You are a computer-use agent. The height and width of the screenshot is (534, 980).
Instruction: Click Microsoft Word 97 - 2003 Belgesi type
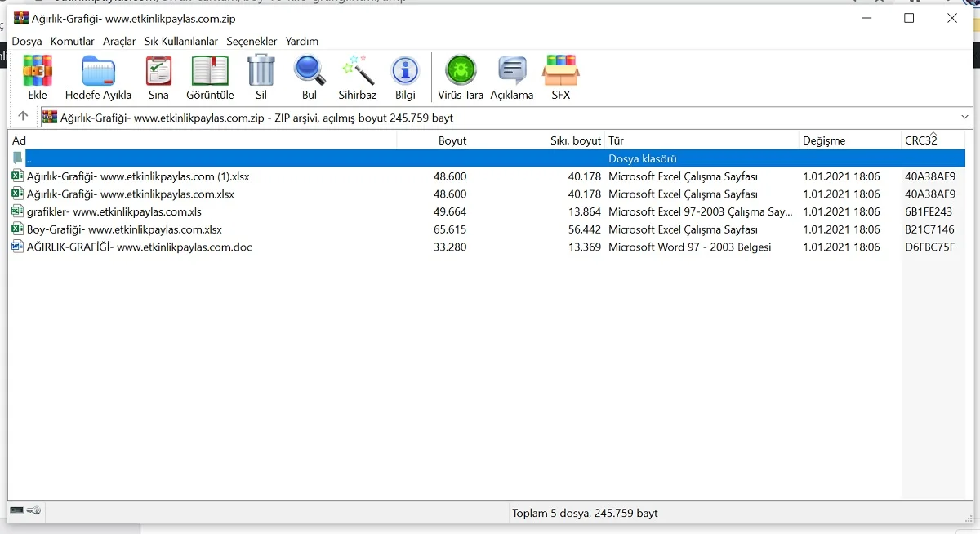coord(690,247)
